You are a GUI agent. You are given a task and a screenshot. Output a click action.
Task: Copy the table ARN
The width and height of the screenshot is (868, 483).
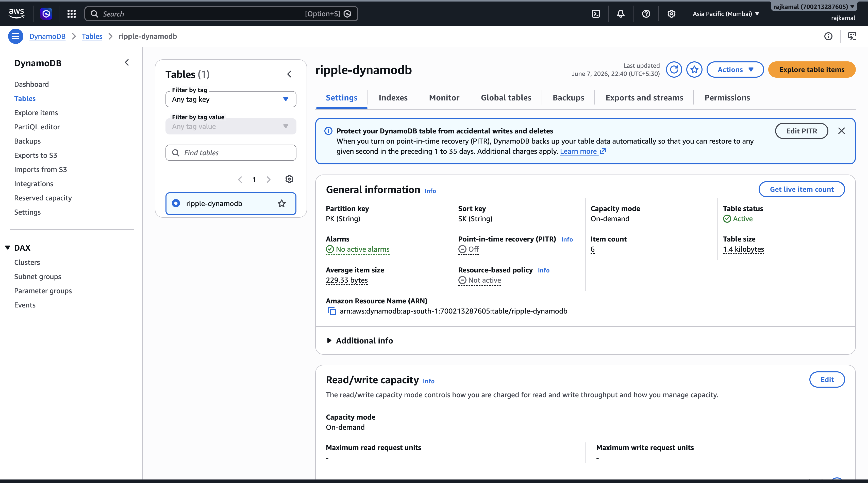point(332,311)
